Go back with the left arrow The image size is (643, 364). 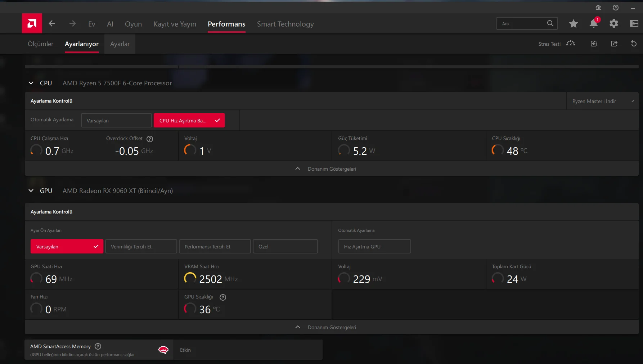pyautogui.click(x=52, y=24)
